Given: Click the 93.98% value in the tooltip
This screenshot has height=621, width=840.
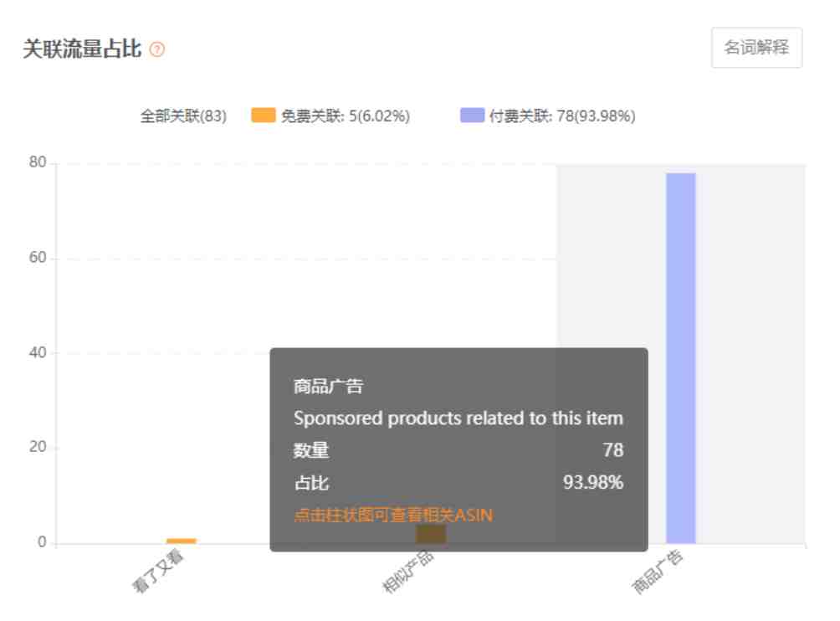Looking at the screenshot, I should point(593,482).
